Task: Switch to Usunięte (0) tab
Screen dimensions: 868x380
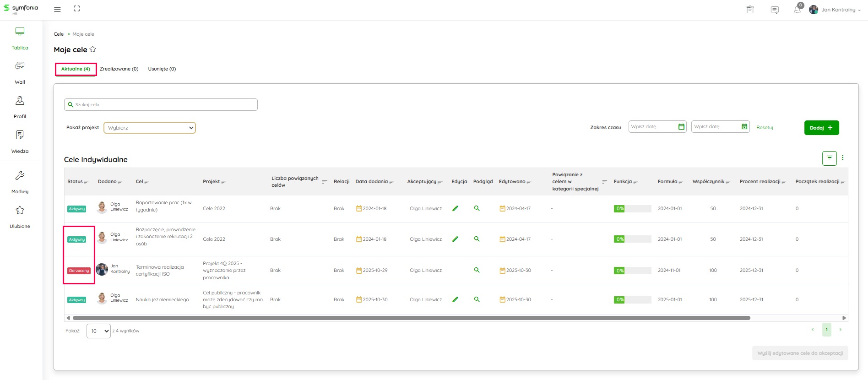Action: (x=162, y=69)
